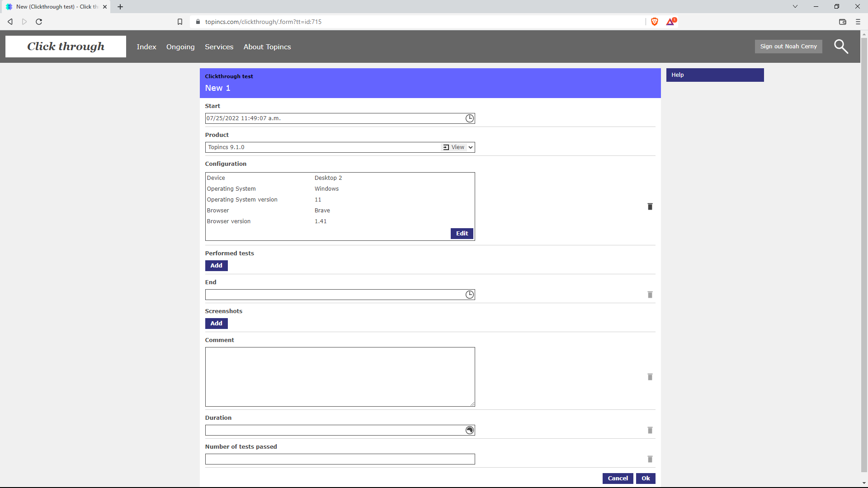
Task: Click Add under Performed tests
Action: coord(216,266)
